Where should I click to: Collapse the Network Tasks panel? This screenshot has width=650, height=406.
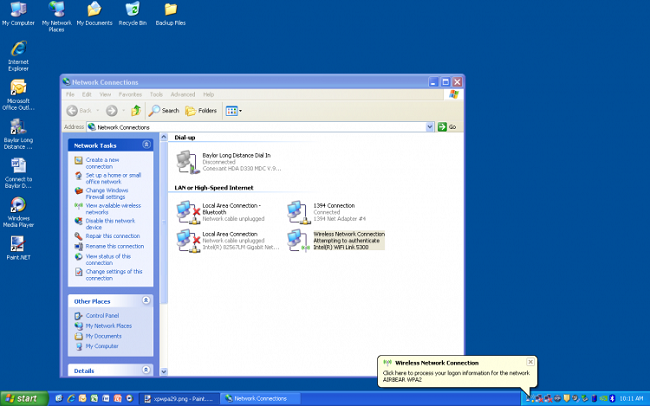click(146, 144)
